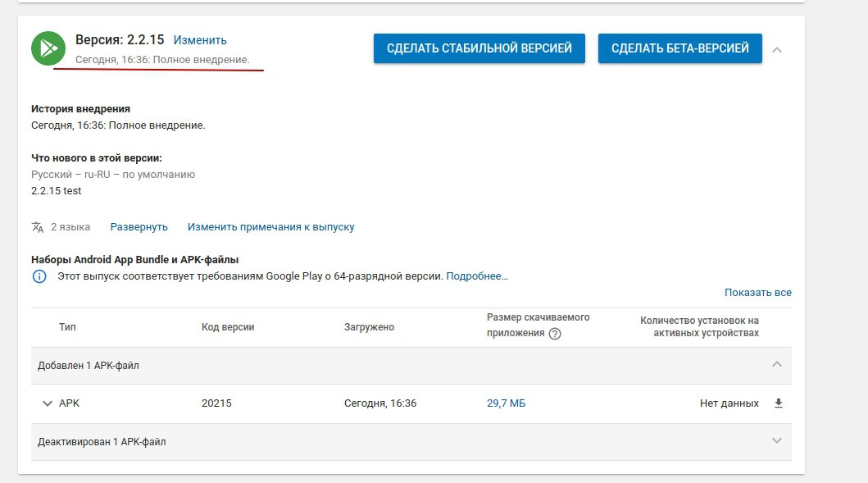Click the 'Нет данных' installs value

click(x=729, y=403)
